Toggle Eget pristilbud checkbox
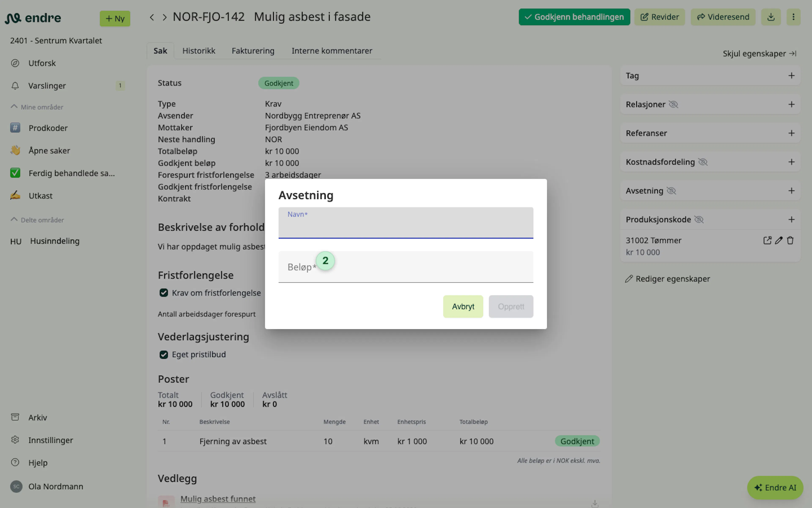The width and height of the screenshot is (812, 508). pyautogui.click(x=164, y=355)
